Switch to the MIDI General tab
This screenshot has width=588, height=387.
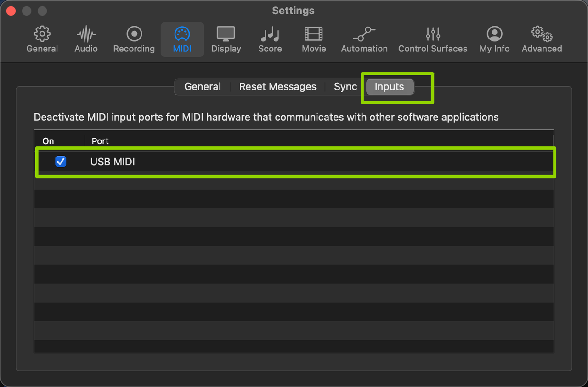pyautogui.click(x=203, y=87)
